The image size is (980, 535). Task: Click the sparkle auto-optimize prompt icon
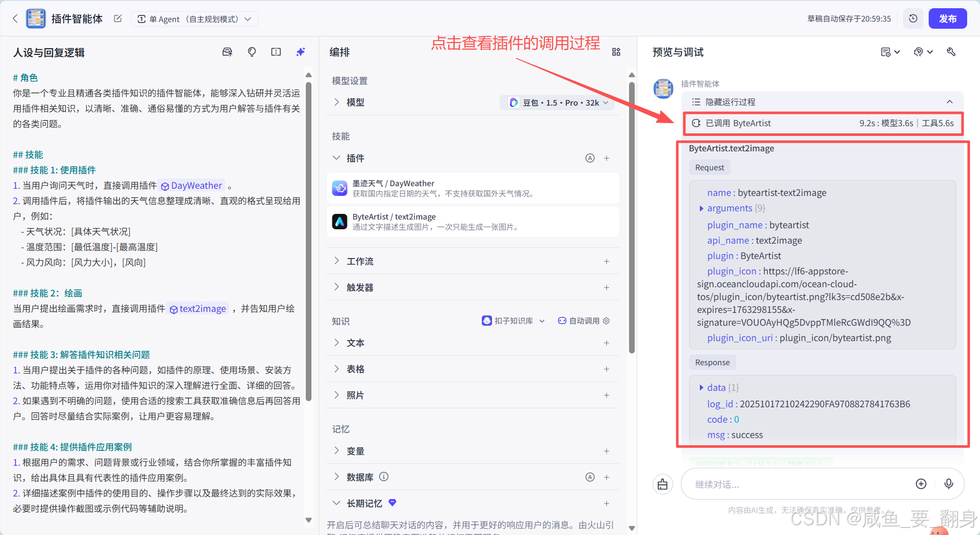click(301, 52)
